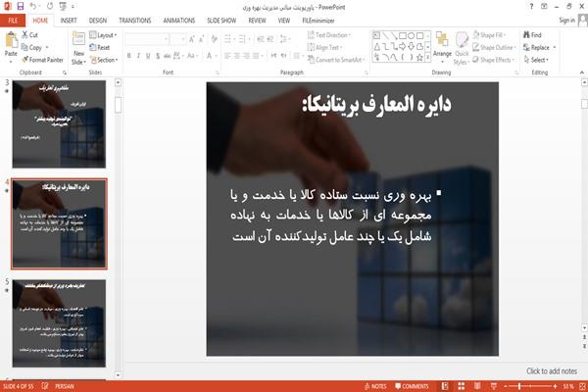Toggle Strikethrough formatting

pos(167,56)
